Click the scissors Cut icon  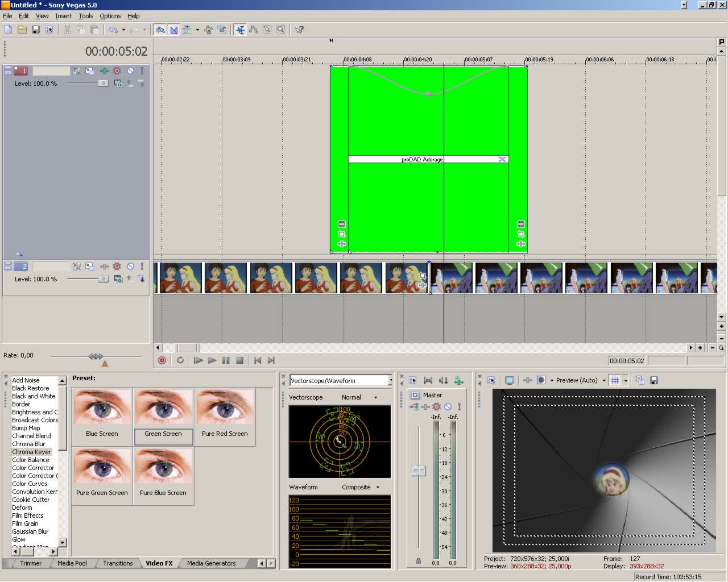(x=67, y=30)
